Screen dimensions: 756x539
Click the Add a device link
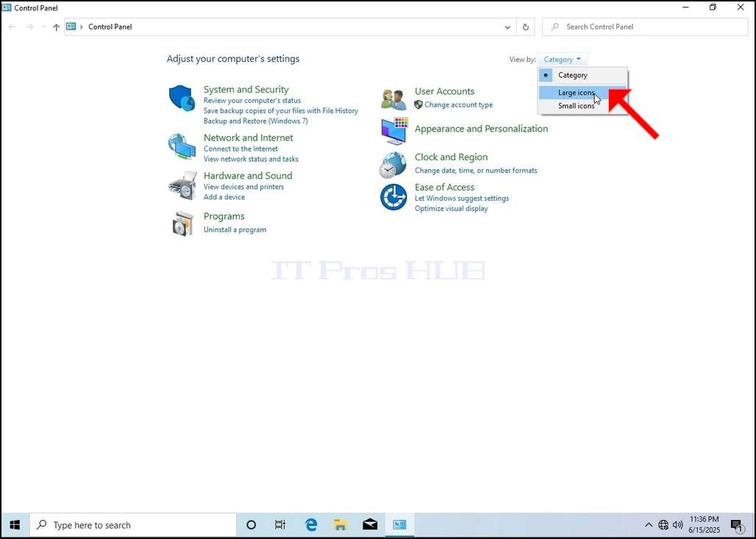pos(224,197)
